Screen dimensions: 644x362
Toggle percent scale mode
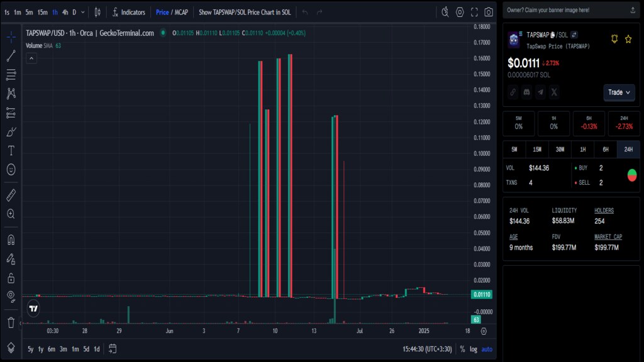point(462,349)
